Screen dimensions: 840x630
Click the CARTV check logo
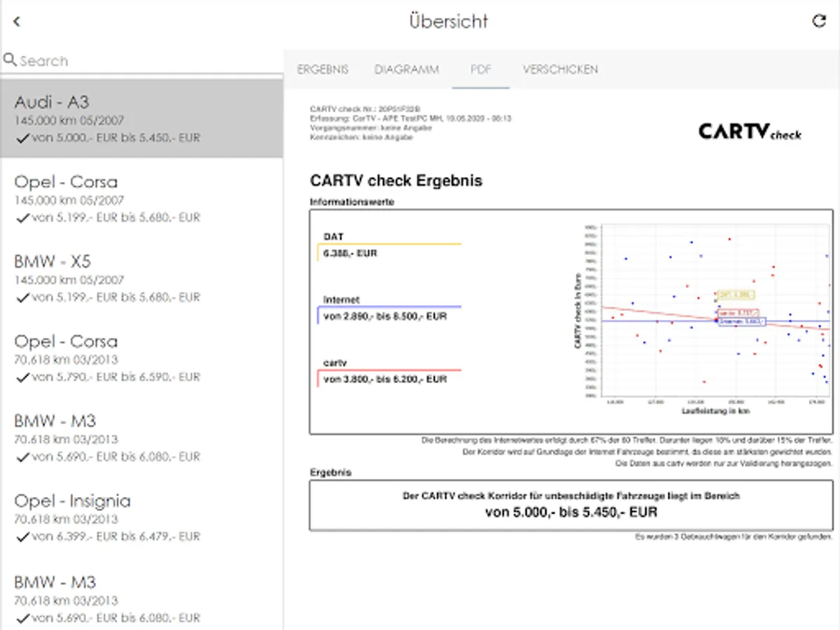click(x=750, y=131)
